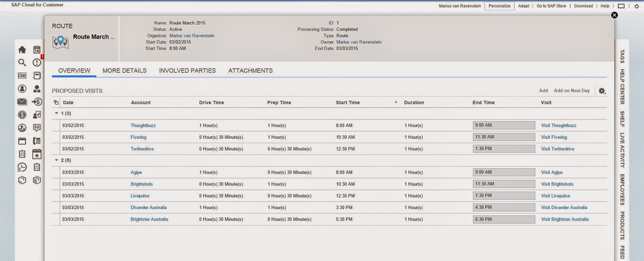Sort by Start Time column arrow
Image resolution: width=644 pixels, height=261 pixels.
tap(396, 102)
